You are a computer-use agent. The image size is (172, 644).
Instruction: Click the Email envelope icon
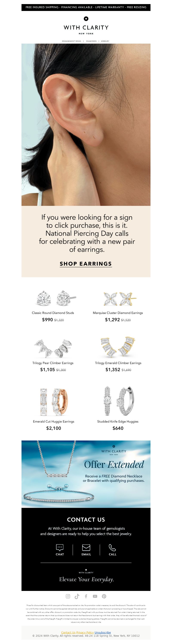86,548
